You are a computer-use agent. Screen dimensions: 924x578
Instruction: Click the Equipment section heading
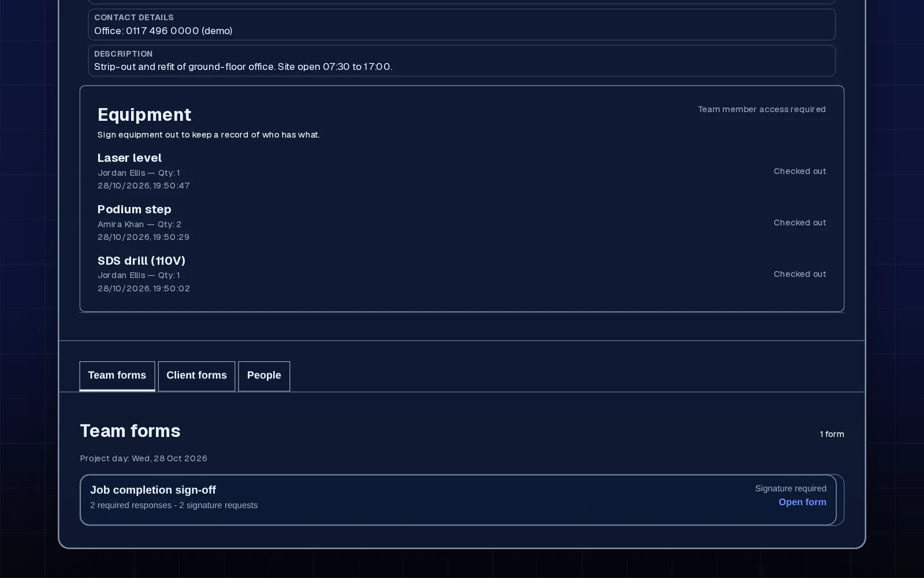(144, 114)
